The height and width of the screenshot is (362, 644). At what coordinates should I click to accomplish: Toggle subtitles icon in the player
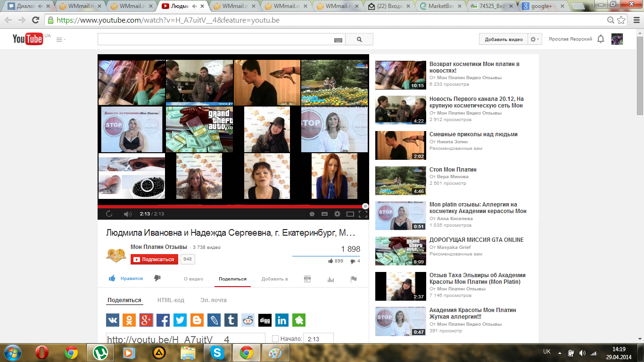tap(324, 214)
